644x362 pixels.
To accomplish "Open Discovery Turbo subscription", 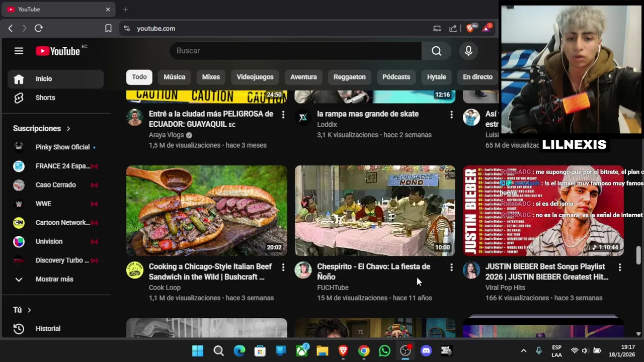I will [x=55, y=260].
